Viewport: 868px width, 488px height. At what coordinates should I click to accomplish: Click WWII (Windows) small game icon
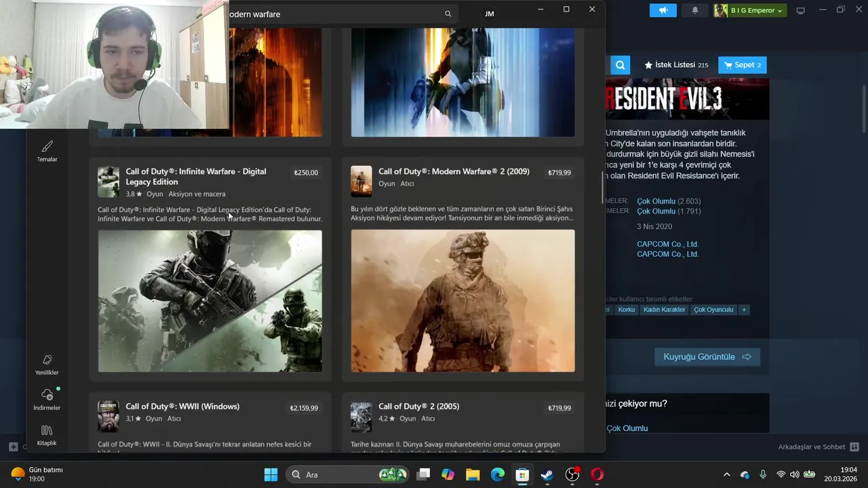(x=108, y=416)
